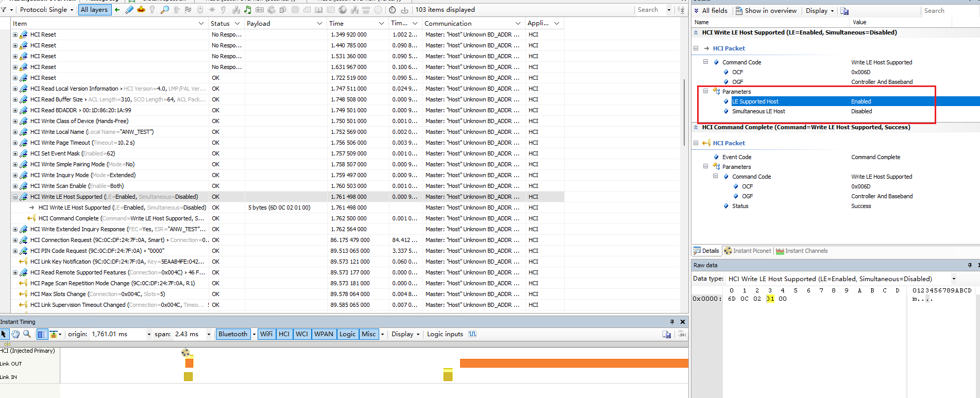Select the HCI PIN Code Request row

288,251
